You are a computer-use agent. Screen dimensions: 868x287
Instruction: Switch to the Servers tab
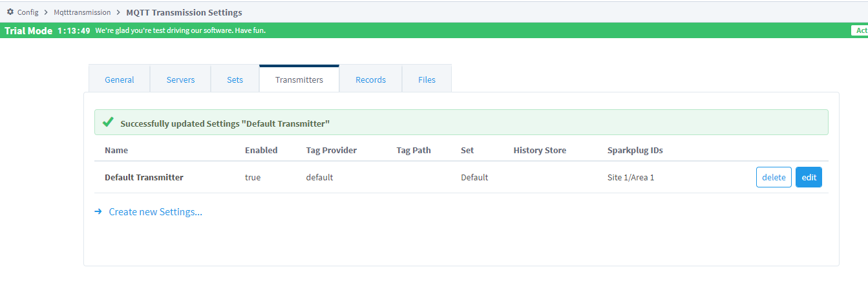(180, 79)
